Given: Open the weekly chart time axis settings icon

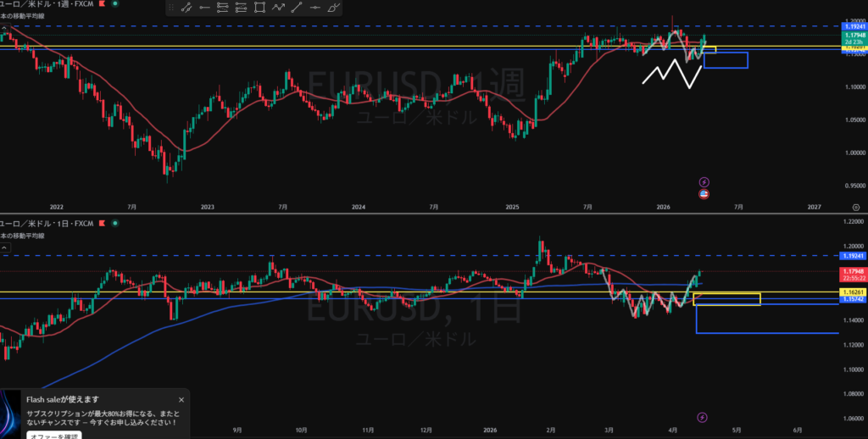Looking at the screenshot, I should (x=855, y=206).
